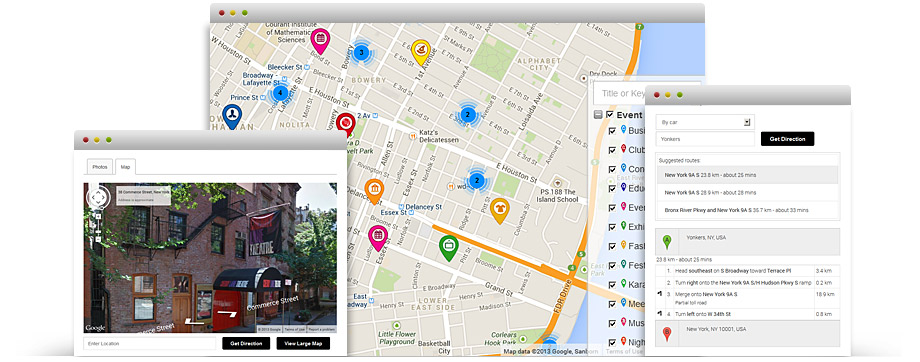Toggle the Fash... category checkbox
Viewport: 920px width, 362px height.
(x=613, y=246)
